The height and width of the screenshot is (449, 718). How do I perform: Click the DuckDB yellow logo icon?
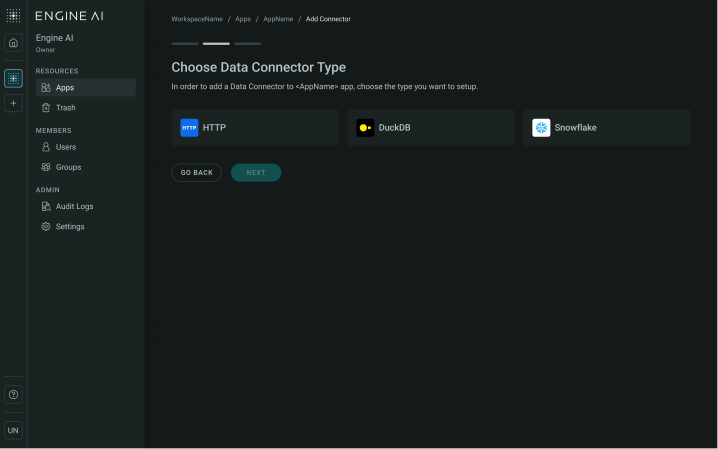click(365, 128)
